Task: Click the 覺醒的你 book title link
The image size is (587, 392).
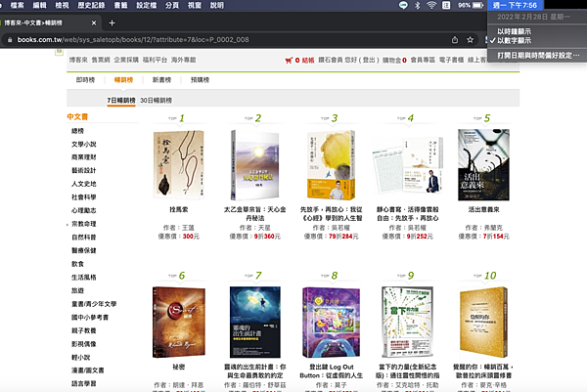Action: click(x=483, y=371)
